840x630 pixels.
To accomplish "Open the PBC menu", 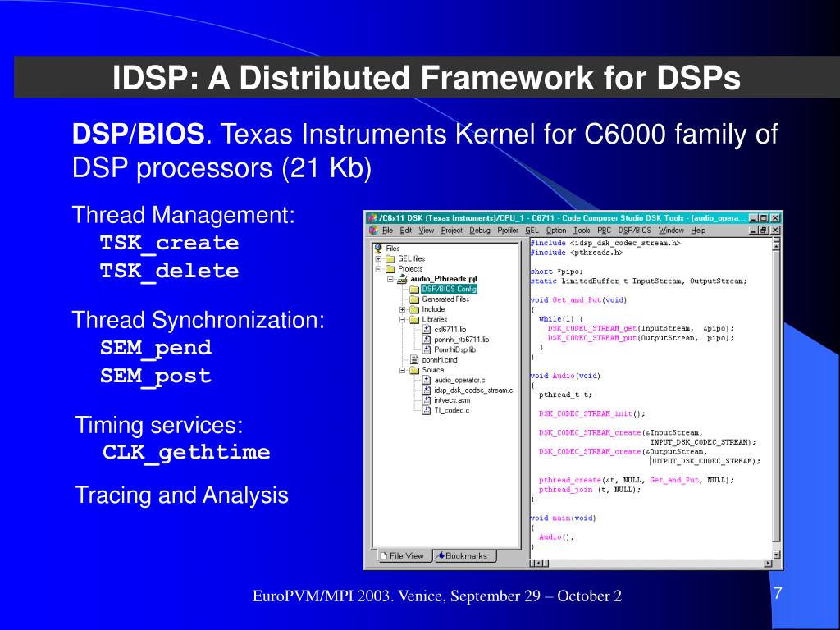I will point(605,231).
